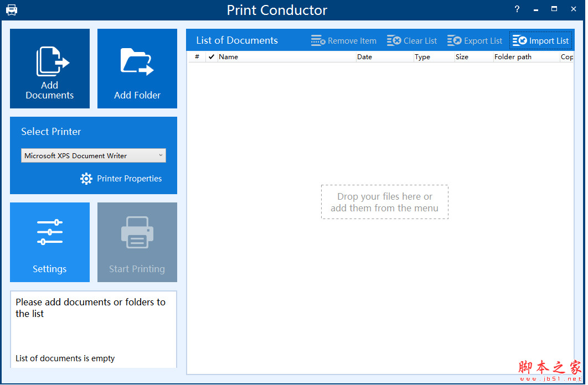Toggle the checkmark column header
588x385 pixels.
tap(212, 57)
